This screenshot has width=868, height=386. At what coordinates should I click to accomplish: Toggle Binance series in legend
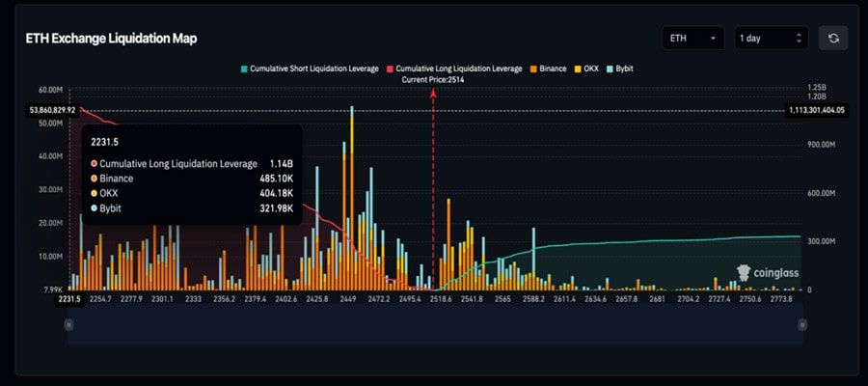click(x=548, y=69)
